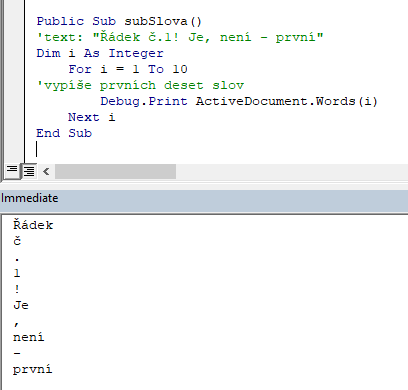The image size is (408, 390).
Task: Click the output "první" in Immediate window
Action: click(32, 369)
